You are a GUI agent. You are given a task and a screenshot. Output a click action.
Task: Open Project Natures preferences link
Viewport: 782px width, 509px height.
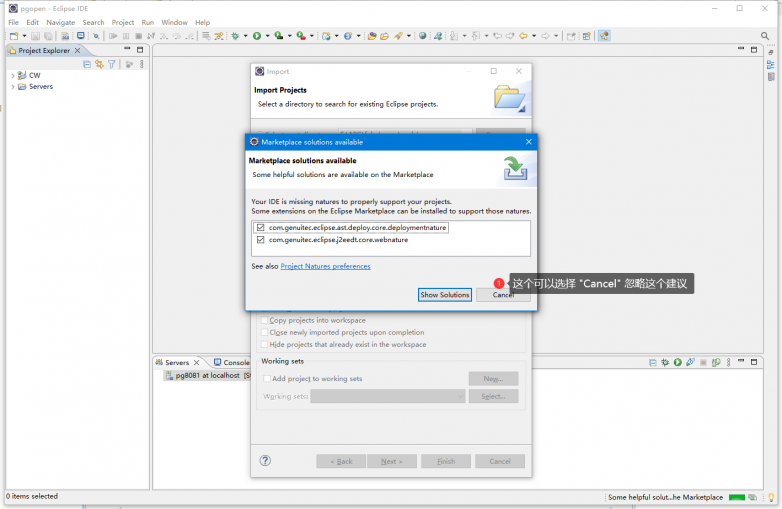[325, 266]
